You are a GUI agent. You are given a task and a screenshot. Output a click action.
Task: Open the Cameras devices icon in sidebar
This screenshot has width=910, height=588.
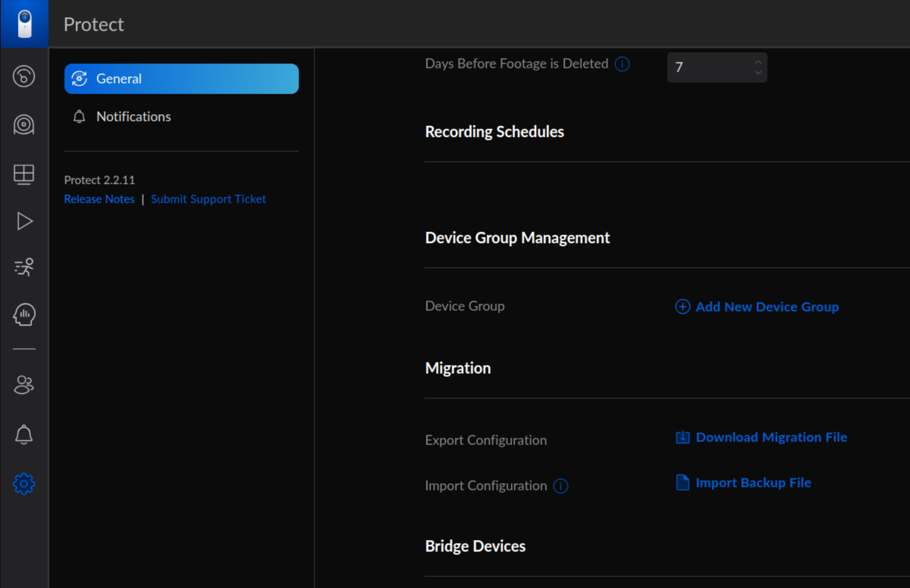(24, 125)
